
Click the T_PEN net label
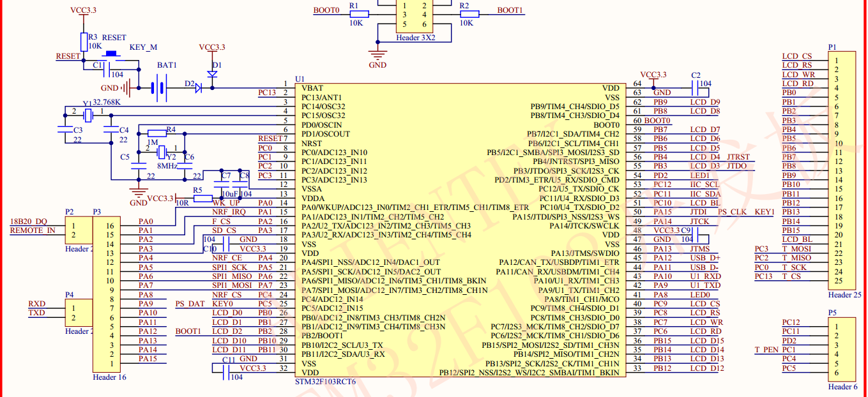[x=766, y=350]
